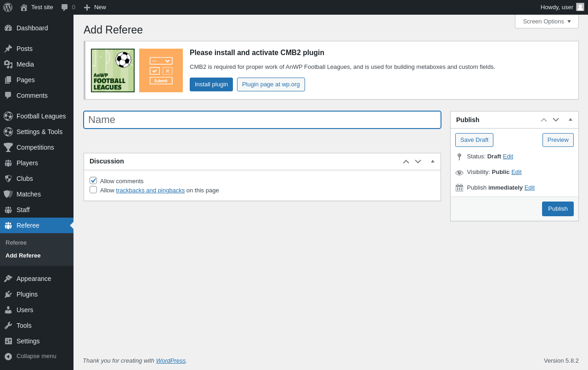This screenshot has width=588, height=370.
Task: Click the Matches shield icon
Action: pyautogui.click(x=8, y=194)
